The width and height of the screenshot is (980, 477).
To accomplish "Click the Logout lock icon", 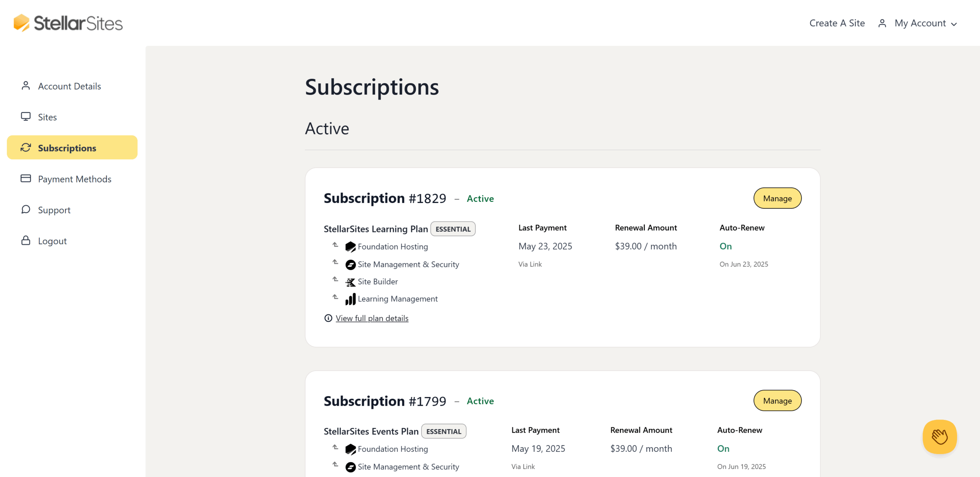I will [25, 240].
